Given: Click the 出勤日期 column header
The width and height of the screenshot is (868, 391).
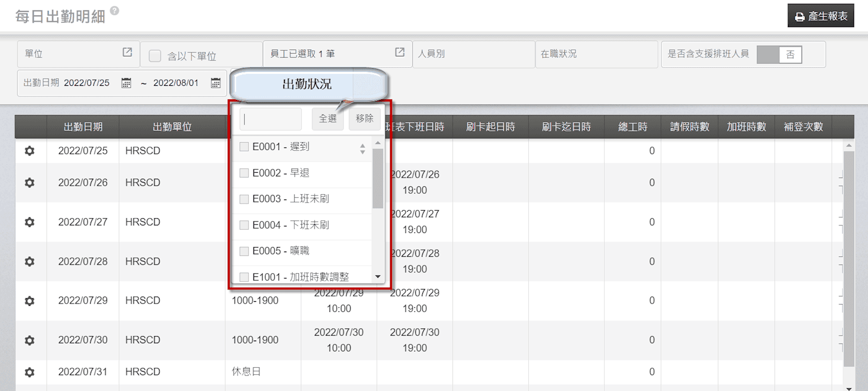Looking at the screenshot, I should pyautogui.click(x=83, y=127).
